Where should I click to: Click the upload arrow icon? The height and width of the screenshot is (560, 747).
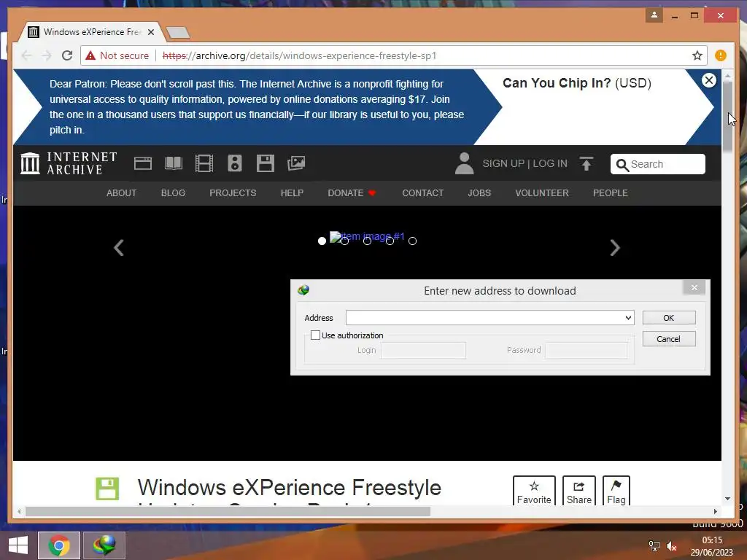(587, 163)
